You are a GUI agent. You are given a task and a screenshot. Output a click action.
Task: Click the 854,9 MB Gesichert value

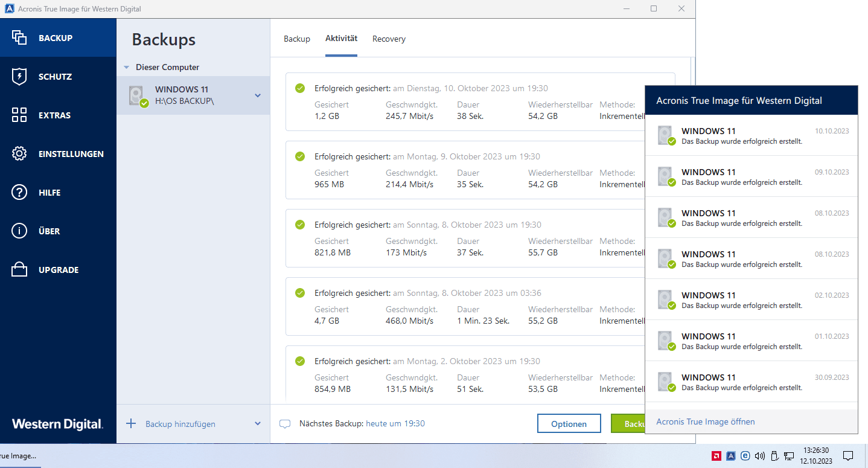pos(333,389)
